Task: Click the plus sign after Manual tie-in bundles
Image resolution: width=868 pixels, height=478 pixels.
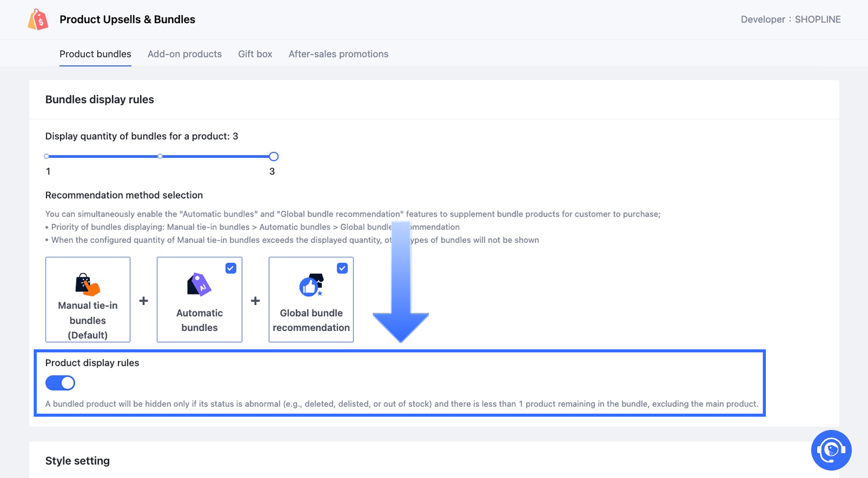Action: [143, 301]
